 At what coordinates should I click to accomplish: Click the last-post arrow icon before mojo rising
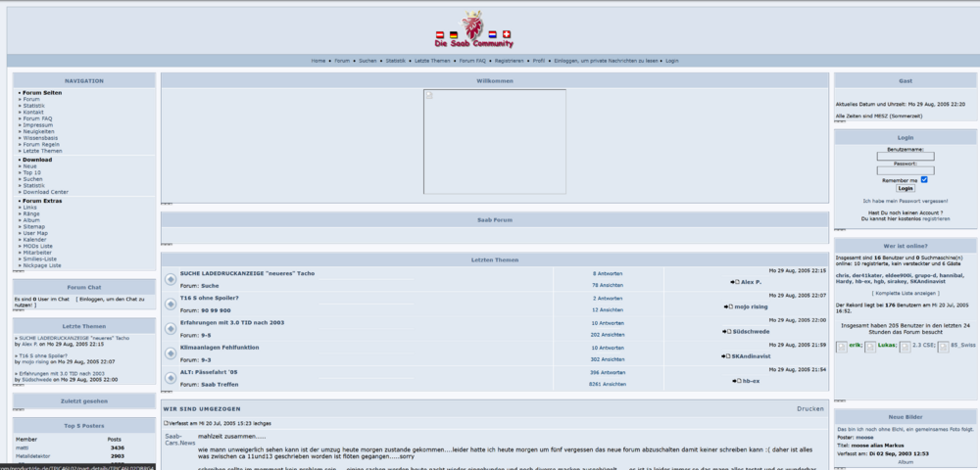(728, 306)
